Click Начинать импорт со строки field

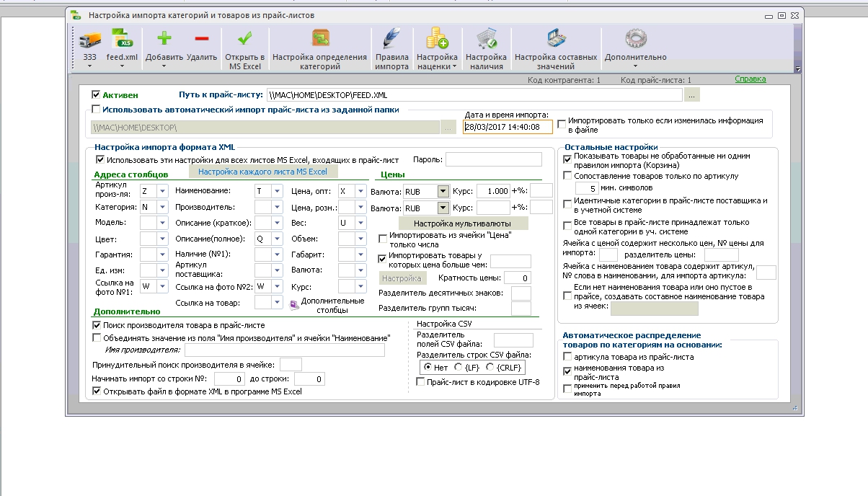pos(229,378)
